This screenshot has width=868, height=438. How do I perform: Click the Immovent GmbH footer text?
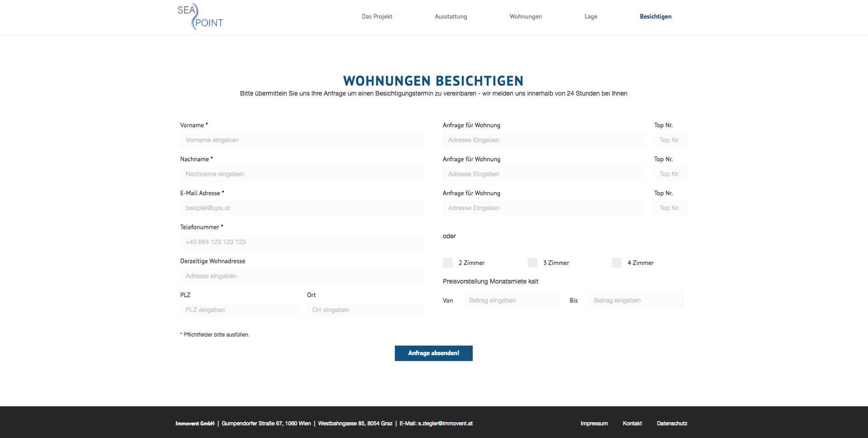tap(195, 424)
